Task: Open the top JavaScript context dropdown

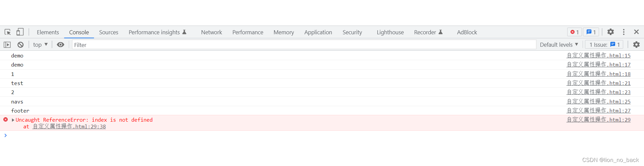Action: click(x=40, y=45)
